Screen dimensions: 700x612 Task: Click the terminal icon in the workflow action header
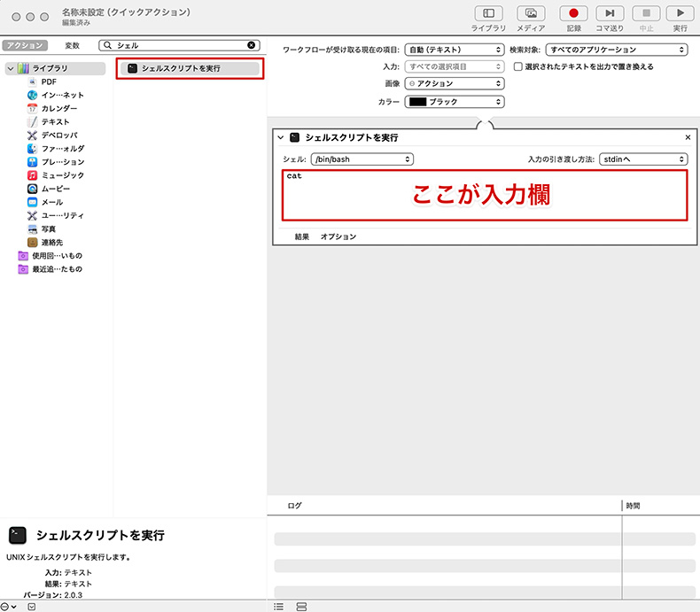(x=295, y=137)
